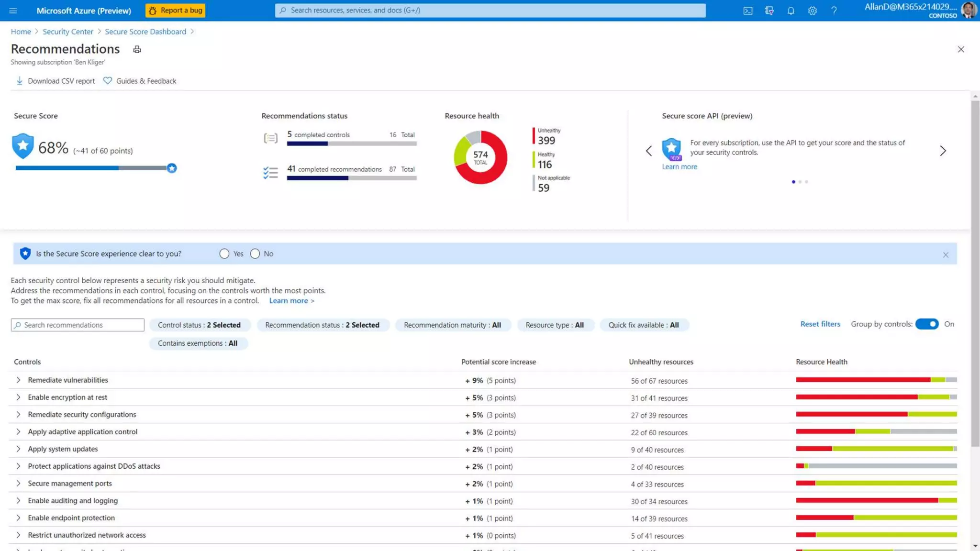
Task: Open Cloud Shell from the top bar
Action: (x=747, y=11)
